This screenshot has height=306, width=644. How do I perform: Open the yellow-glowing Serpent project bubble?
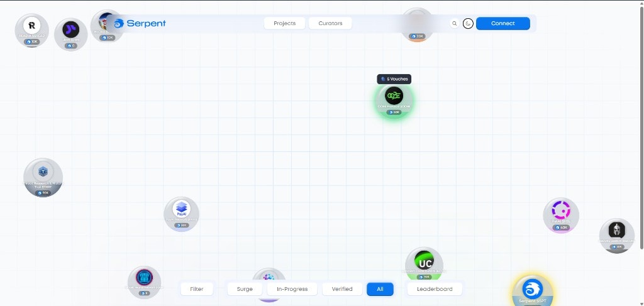click(533, 291)
